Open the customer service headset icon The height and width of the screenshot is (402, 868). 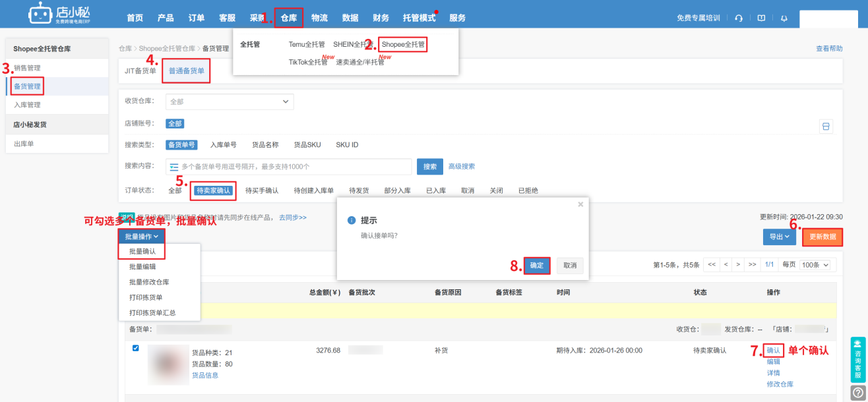point(739,18)
